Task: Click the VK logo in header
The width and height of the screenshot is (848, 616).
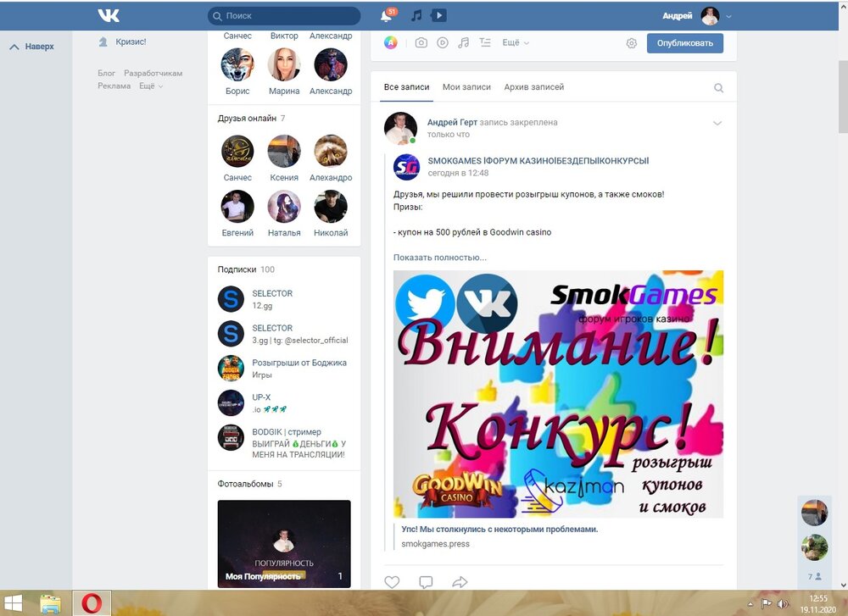Action: 109,15
